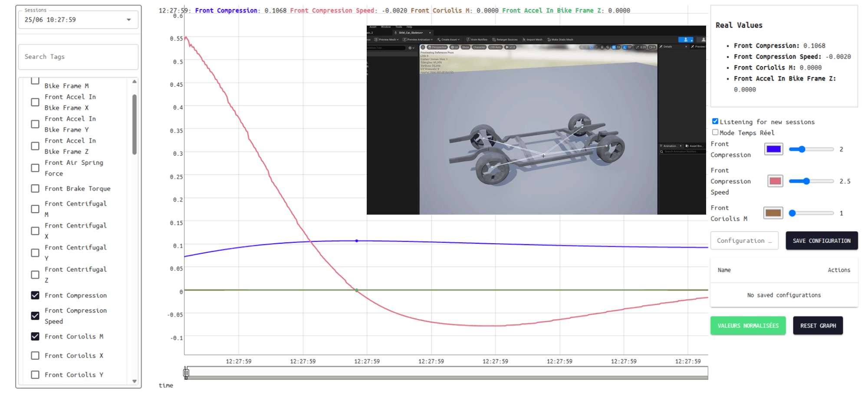The height and width of the screenshot is (408, 868).
Task: Change the Front Coriolis M color swatch
Action: click(773, 213)
